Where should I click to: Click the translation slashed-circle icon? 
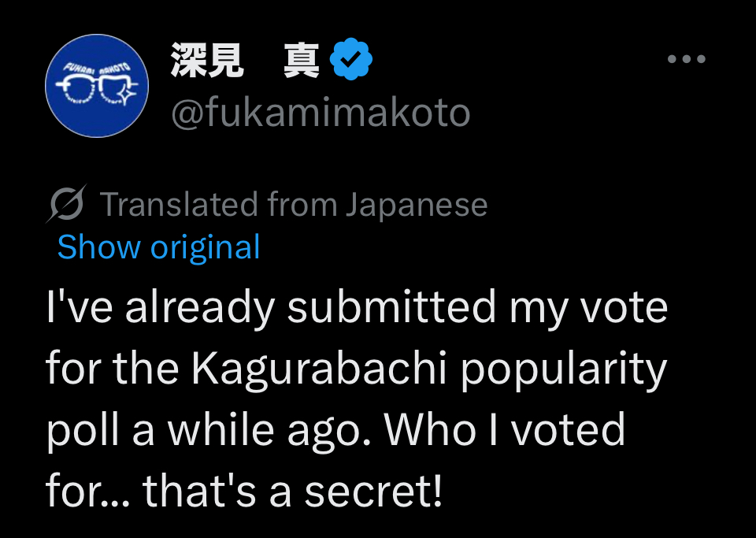coord(66,206)
